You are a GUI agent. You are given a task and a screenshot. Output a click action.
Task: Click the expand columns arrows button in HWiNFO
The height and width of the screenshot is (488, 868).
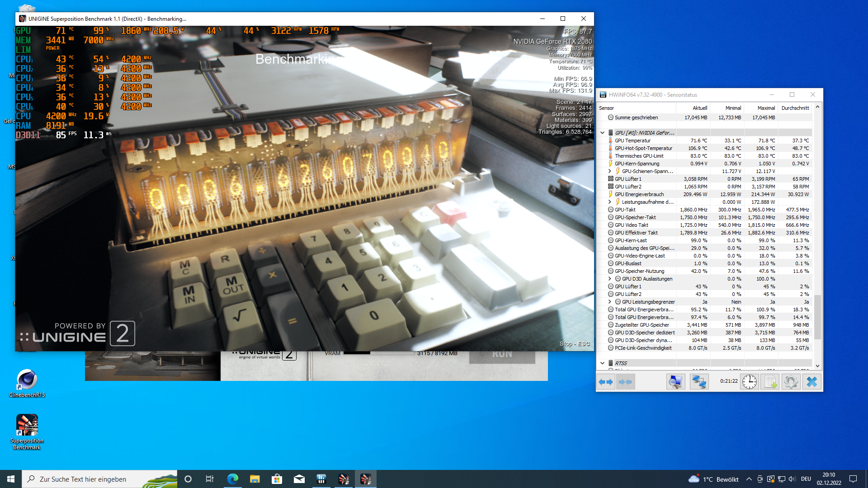tap(606, 382)
